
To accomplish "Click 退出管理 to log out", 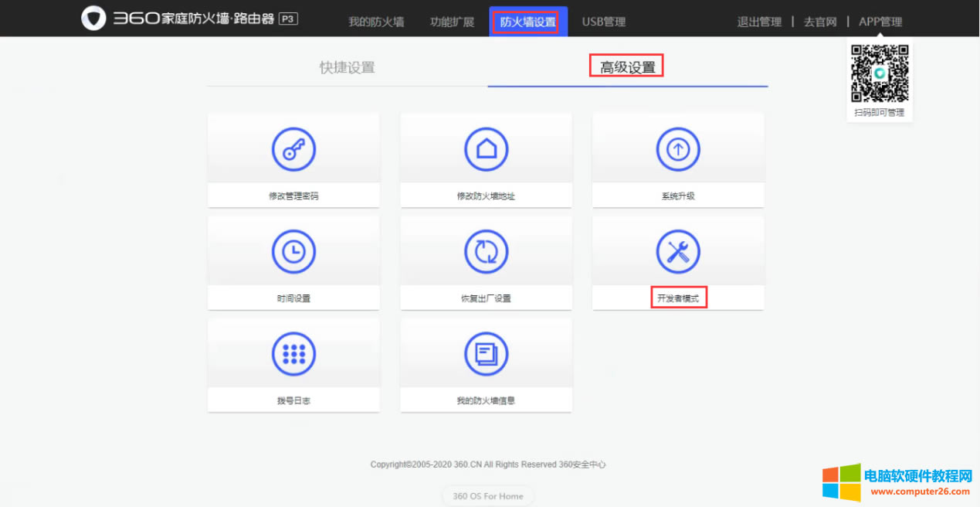I will tap(759, 22).
